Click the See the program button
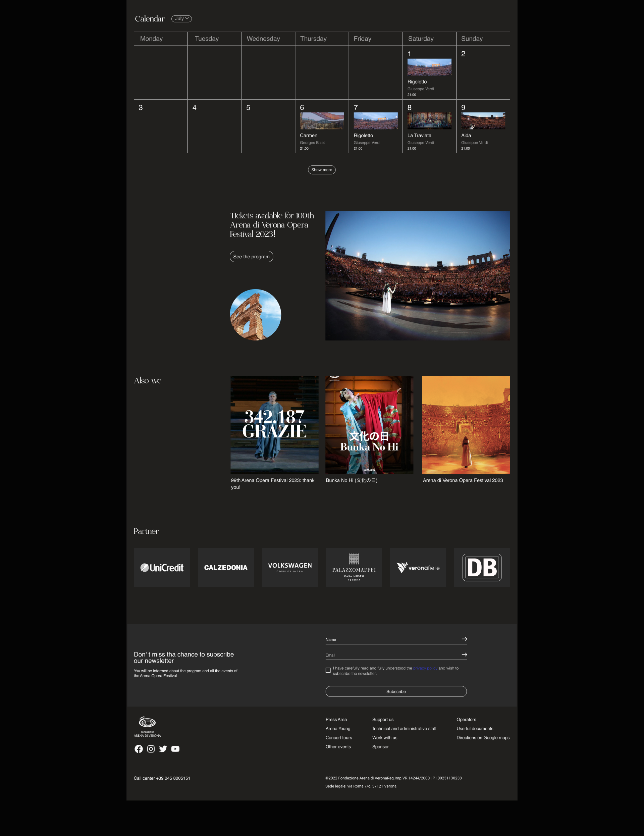644x836 pixels. pos(251,256)
